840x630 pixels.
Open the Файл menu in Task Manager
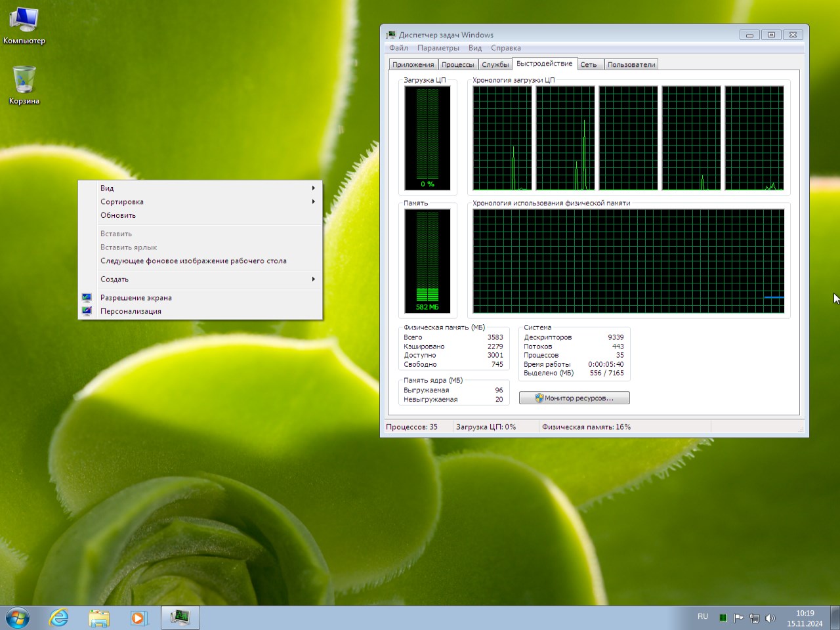pos(398,48)
